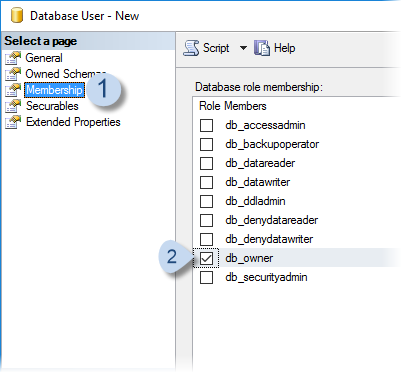Switch to the General page
The image size is (402, 373).
tap(44, 58)
